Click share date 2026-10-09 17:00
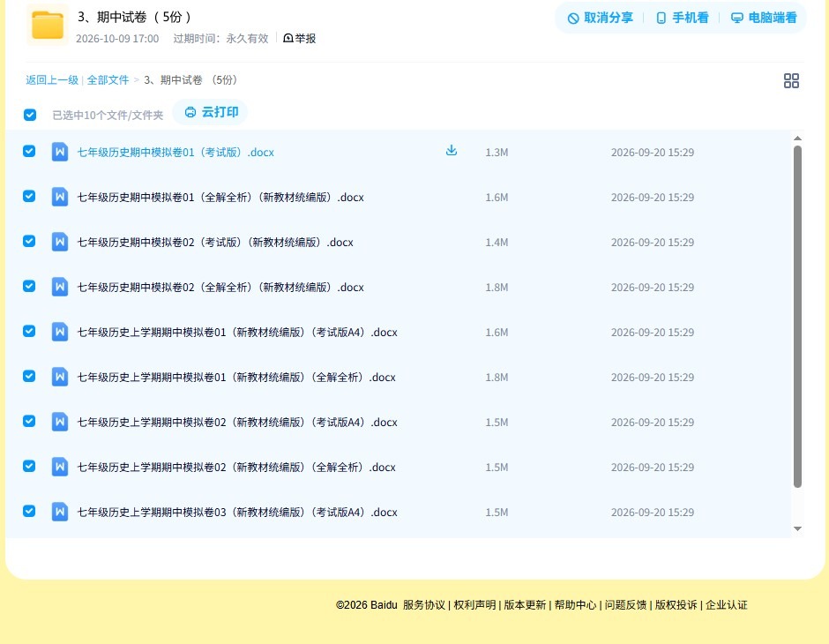Image resolution: width=829 pixels, height=644 pixels. 117,39
